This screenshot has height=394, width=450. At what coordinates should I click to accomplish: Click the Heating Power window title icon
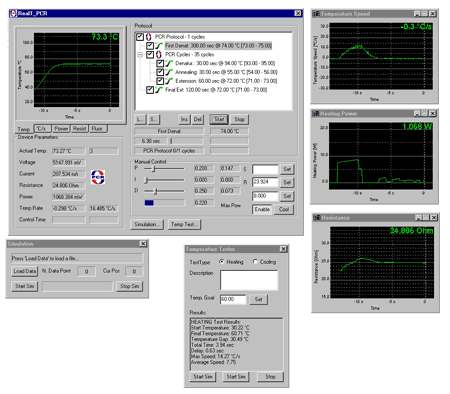[x=316, y=114]
